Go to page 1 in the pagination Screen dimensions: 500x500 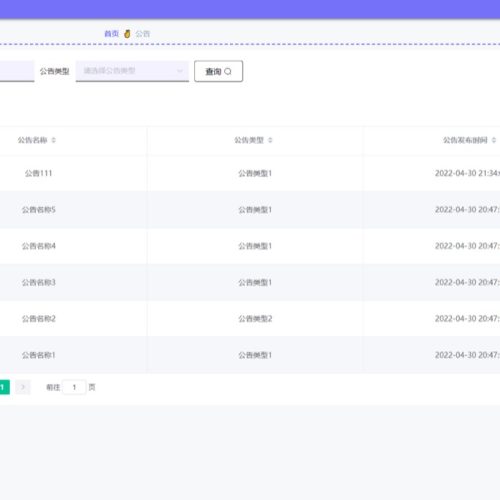point(4,387)
